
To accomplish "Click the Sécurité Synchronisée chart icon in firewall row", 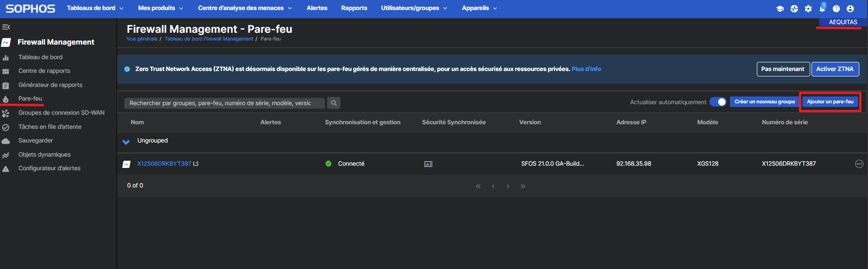I will pyautogui.click(x=428, y=164).
